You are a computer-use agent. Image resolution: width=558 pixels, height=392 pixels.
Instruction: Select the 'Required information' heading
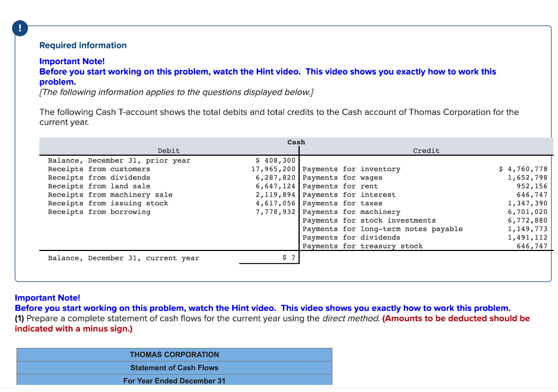83,45
